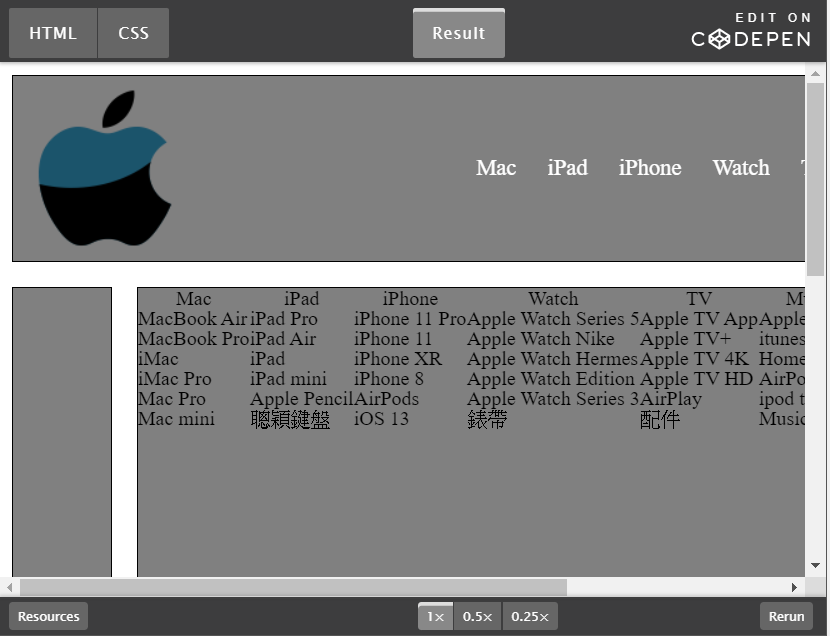The image size is (830, 636).
Task: Select Apple Watch Series 3 entry
Action: point(553,399)
